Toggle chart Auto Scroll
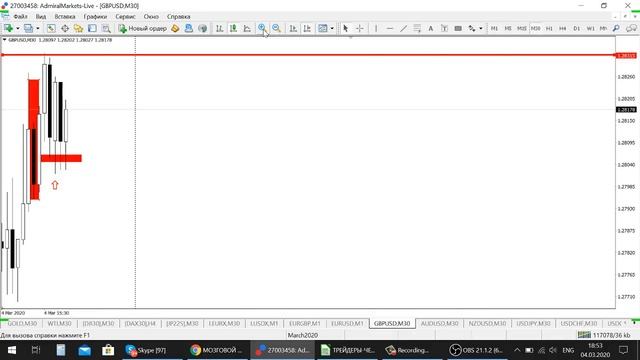Image resolution: width=640 pixels, height=360 pixels. 293,28
